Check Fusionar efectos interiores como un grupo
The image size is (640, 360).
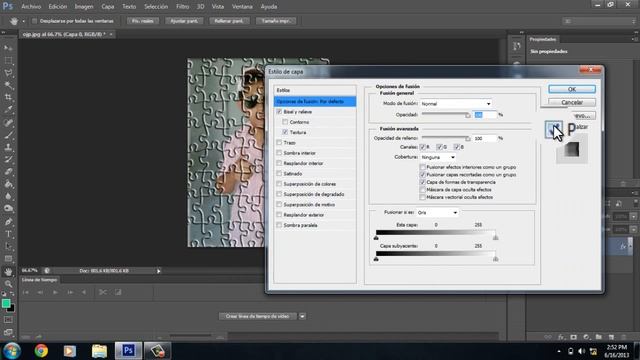click(x=422, y=167)
